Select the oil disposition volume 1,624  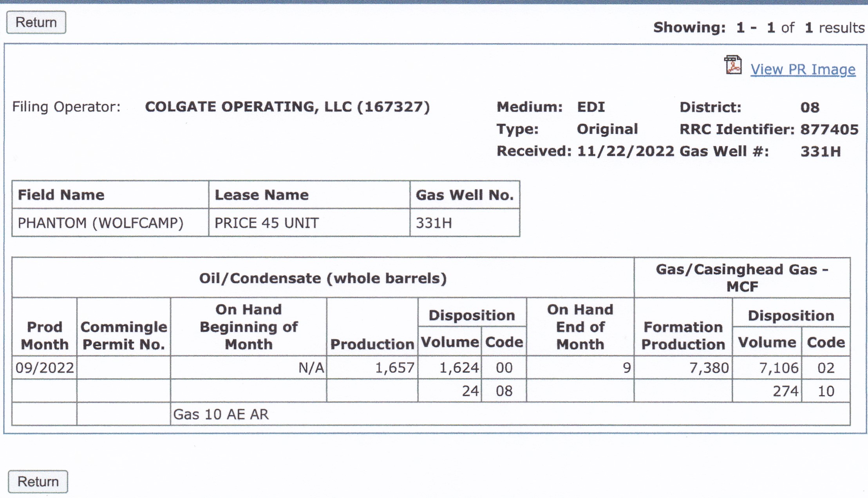(x=459, y=368)
